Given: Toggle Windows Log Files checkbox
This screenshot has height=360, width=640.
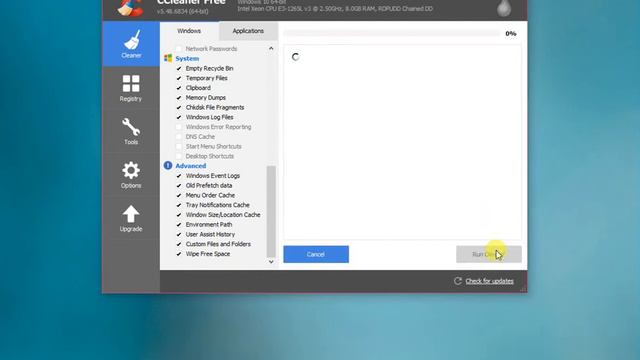Looking at the screenshot, I should [179, 117].
